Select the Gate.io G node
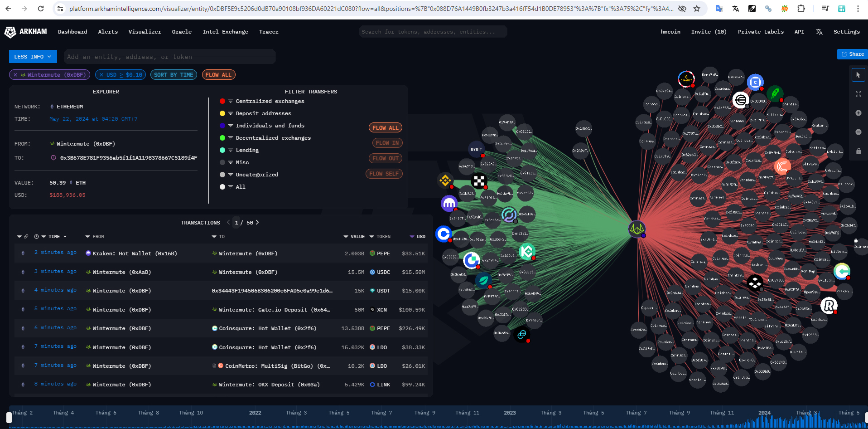The width and height of the screenshot is (868, 429). point(472,260)
